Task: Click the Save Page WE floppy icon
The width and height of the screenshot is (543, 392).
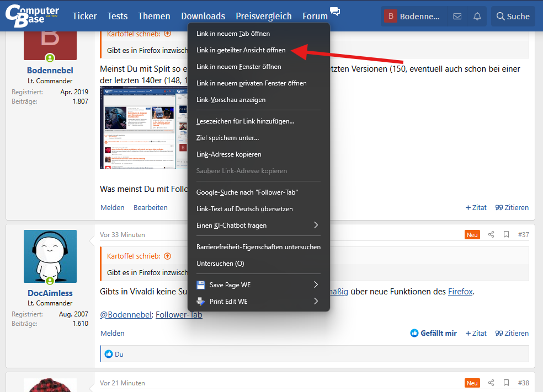Action: (201, 284)
